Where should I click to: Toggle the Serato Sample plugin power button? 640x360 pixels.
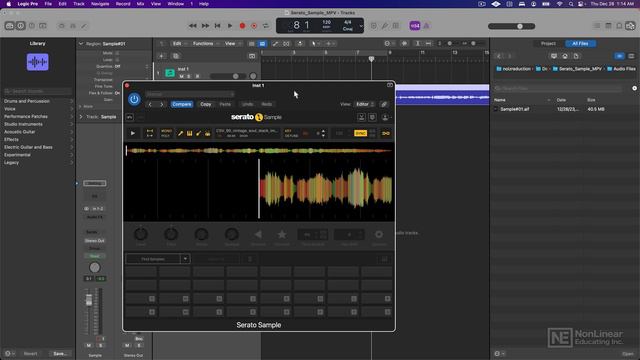click(x=134, y=99)
